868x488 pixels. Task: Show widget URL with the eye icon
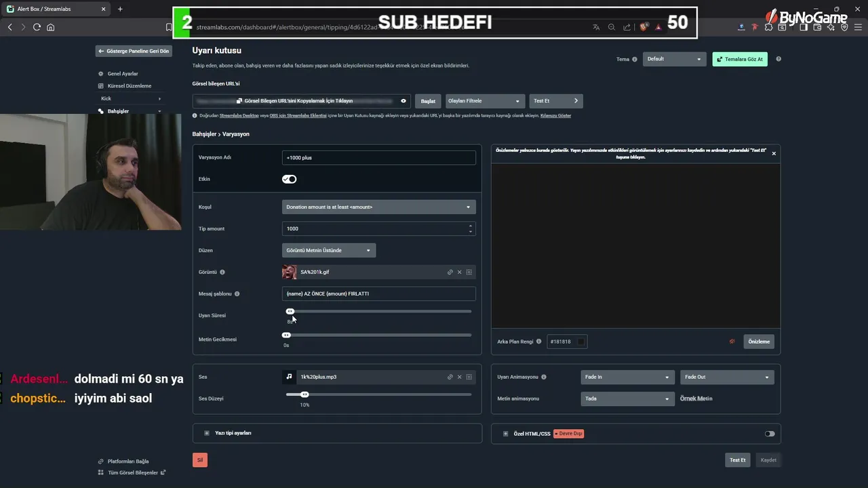click(403, 101)
